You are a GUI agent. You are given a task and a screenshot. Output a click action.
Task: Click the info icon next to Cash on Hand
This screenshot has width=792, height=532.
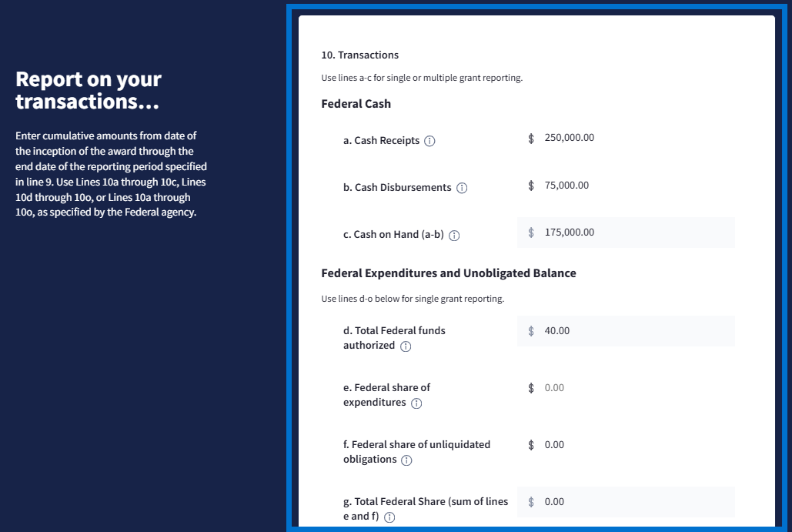(x=454, y=236)
